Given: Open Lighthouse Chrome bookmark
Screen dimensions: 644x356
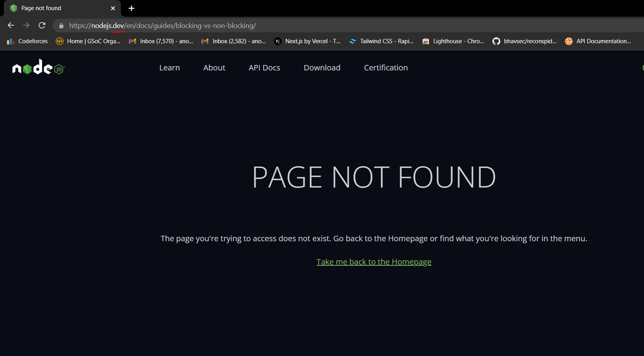Looking at the screenshot, I should pos(453,41).
